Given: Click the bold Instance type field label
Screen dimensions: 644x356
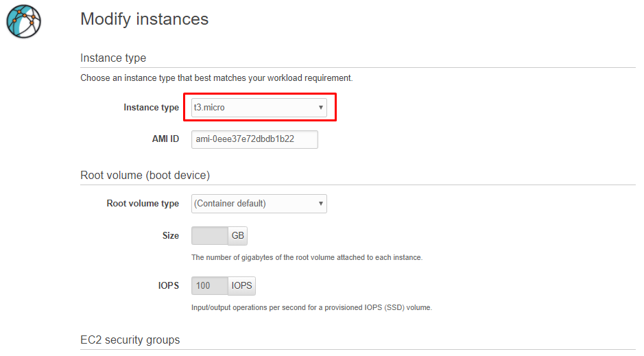Looking at the screenshot, I should 151,108.
